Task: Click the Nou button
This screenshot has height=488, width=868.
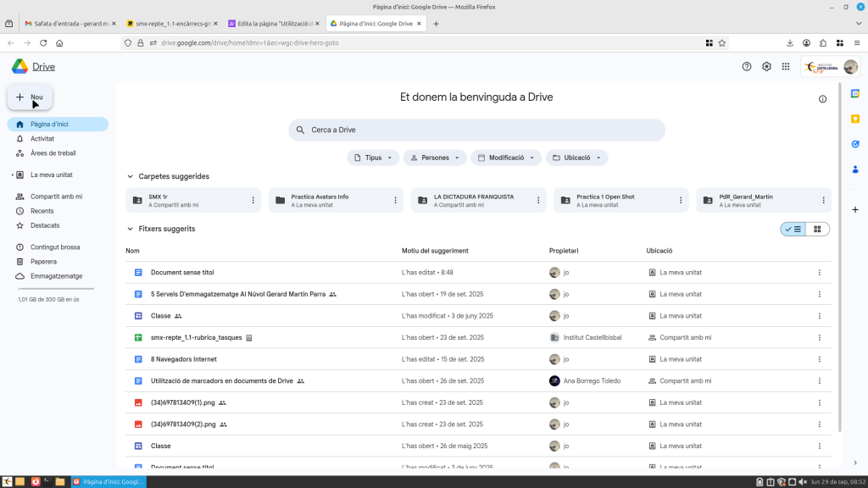Action: point(30,97)
